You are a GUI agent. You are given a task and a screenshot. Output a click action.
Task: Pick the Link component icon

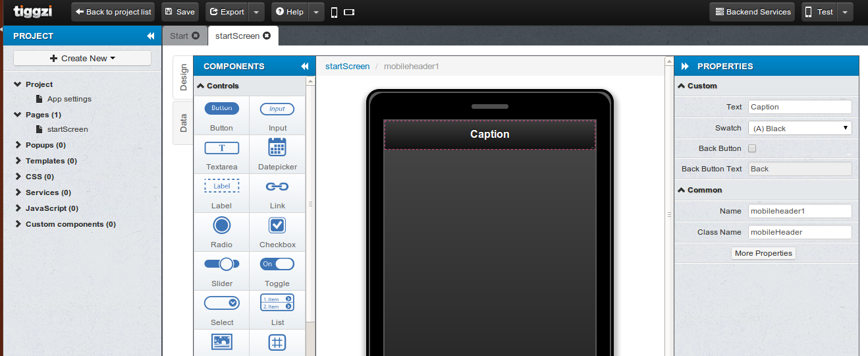[277, 187]
